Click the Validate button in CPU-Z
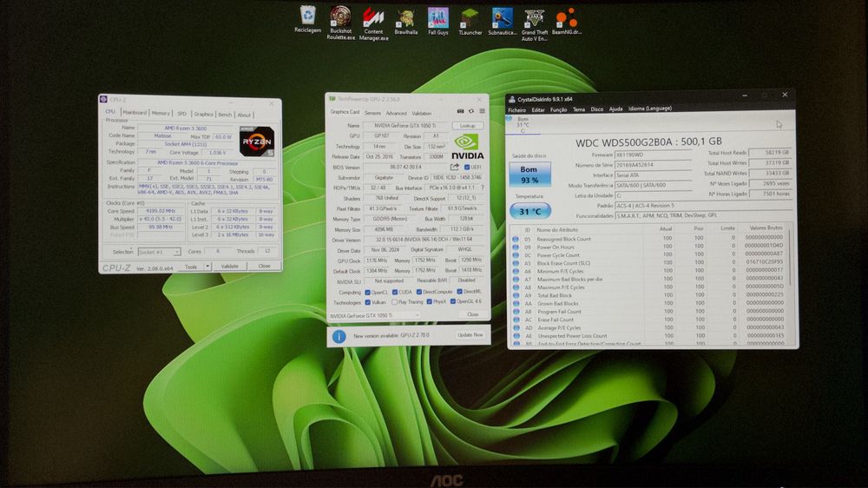The width and height of the screenshot is (868, 488). point(230,267)
